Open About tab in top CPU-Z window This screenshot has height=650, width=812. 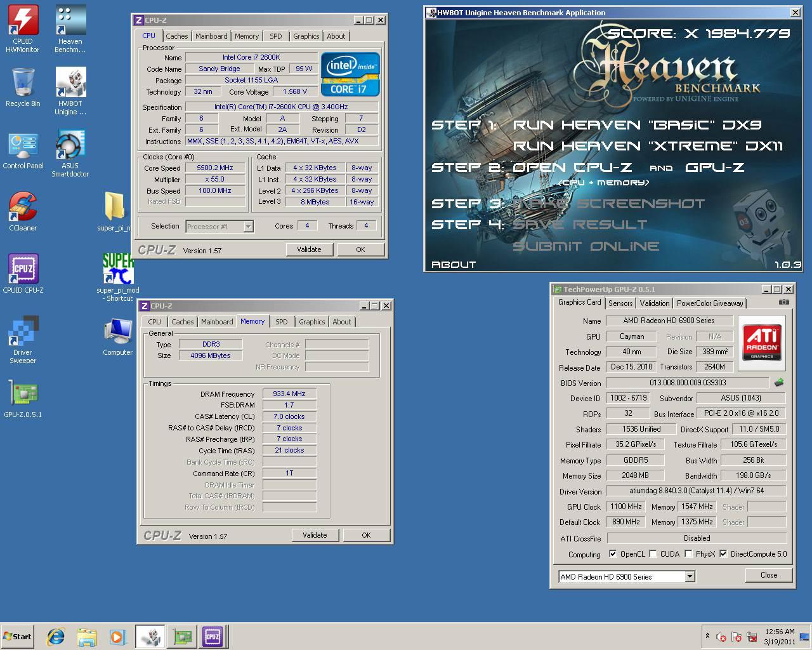coord(336,36)
